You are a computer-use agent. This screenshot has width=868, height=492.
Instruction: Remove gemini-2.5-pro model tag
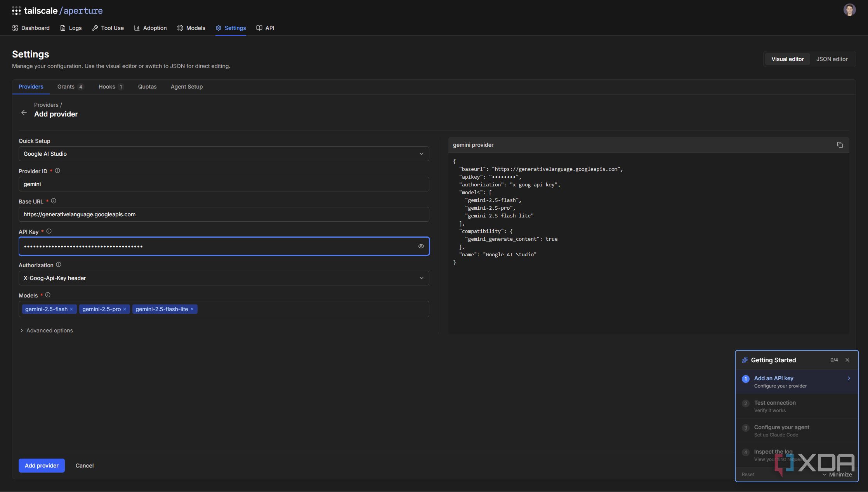pyautogui.click(x=125, y=309)
